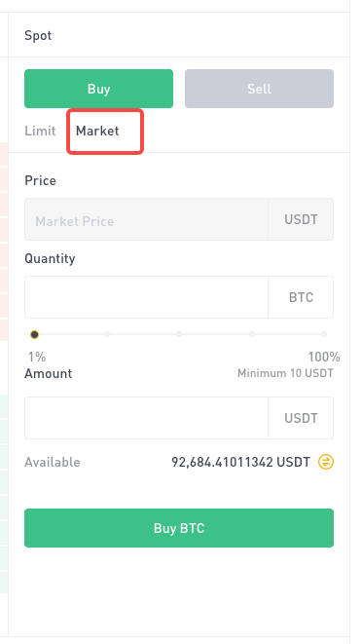Image resolution: width=362 pixels, height=644 pixels.
Task: Select the Buy side toggle
Action: [98, 89]
